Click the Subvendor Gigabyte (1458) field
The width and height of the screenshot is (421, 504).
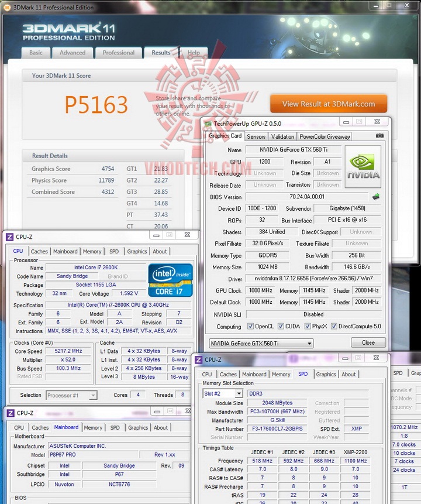[347, 208]
